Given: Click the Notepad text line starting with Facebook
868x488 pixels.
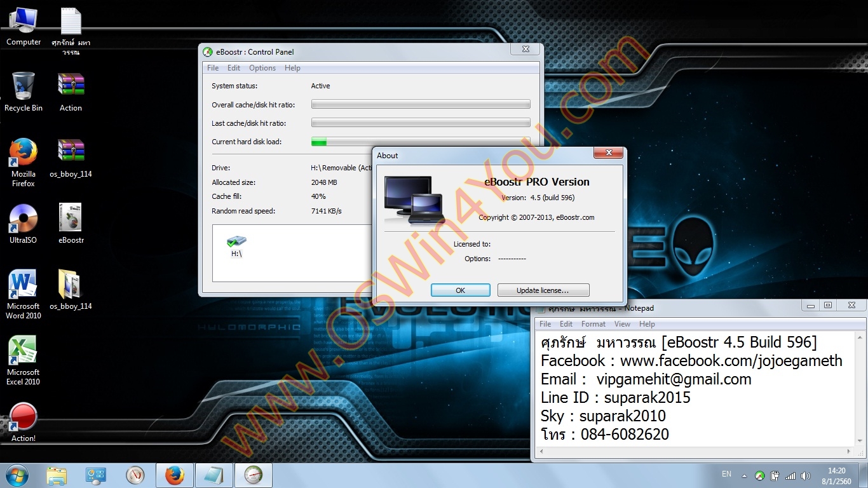Looking at the screenshot, I should 691,361.
